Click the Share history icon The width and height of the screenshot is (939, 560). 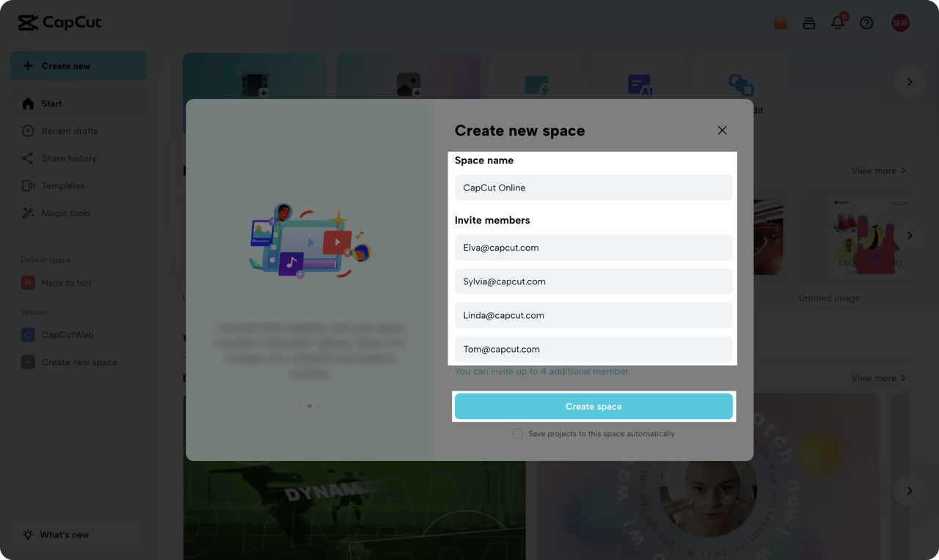(28, 158)
